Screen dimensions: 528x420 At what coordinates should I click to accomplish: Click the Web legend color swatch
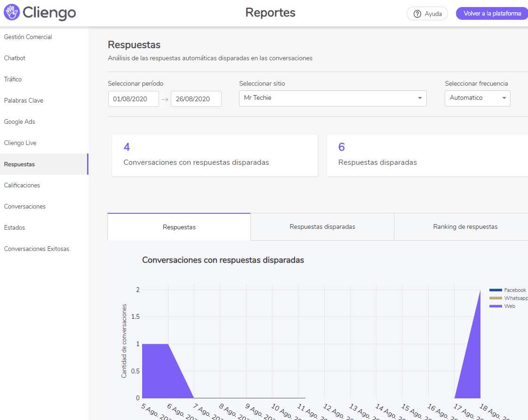point(495,306)
